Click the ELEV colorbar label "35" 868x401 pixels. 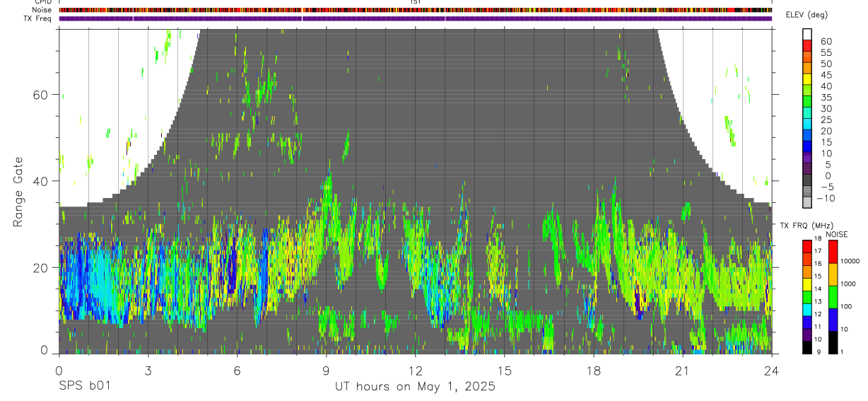click(x=826, y=98)
